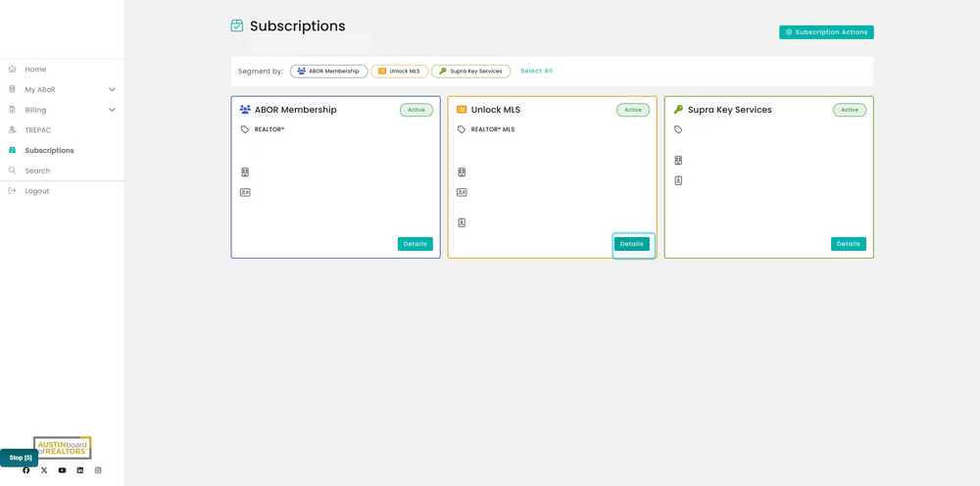The image size is (980, 486).
Task: Open the Facebook social link
Action: (26, 470)
